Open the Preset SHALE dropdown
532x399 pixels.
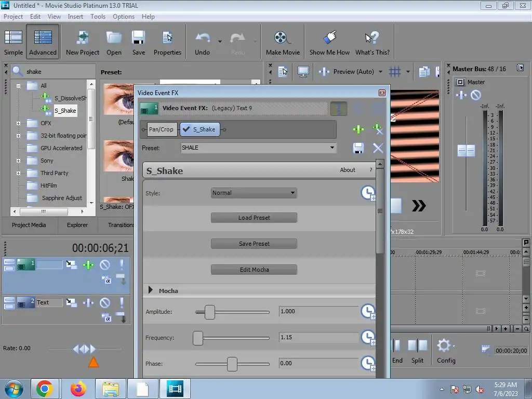(332, 148)
